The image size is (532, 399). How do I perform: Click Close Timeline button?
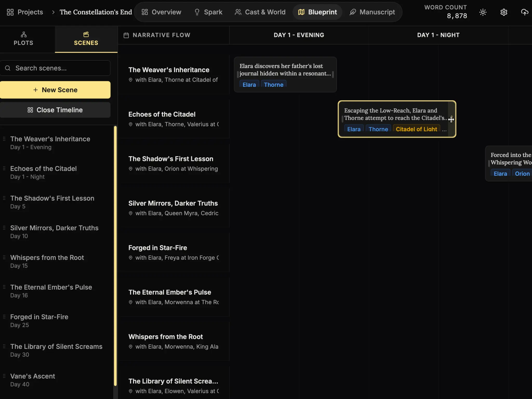(x=55, y=110)
